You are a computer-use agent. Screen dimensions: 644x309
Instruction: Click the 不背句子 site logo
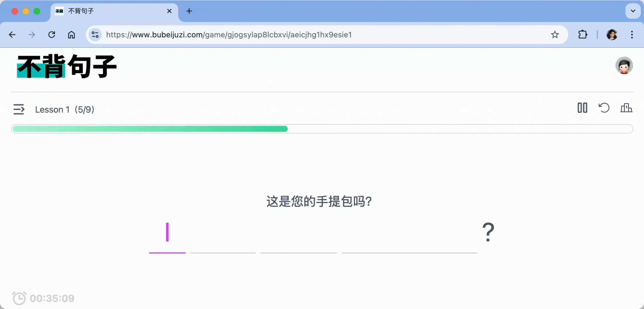point(66,66)
